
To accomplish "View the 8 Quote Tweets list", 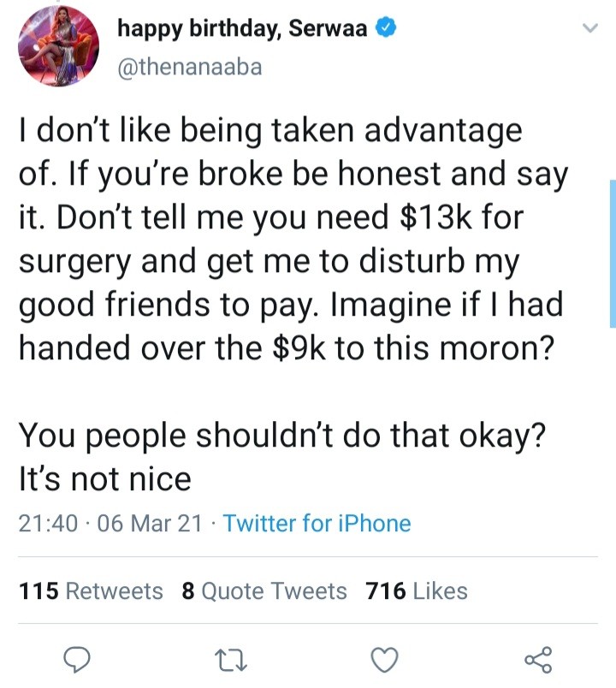I will pyautogui.click(x=264, y=590).
